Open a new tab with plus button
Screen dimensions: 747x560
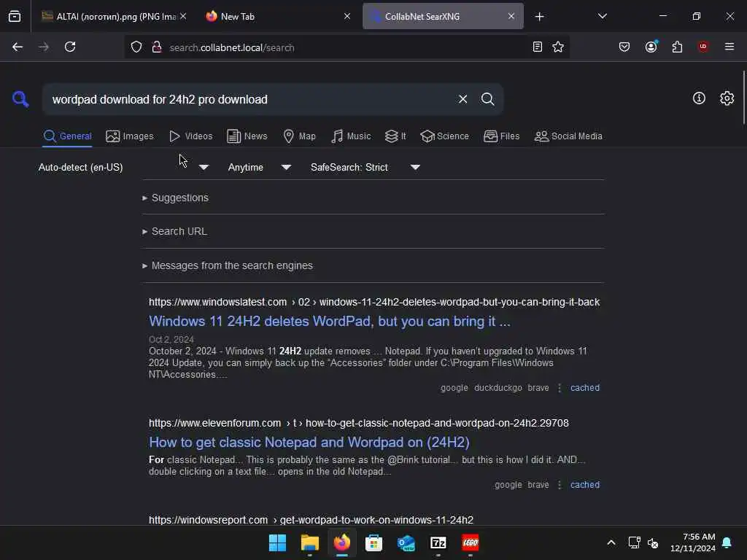[x=539, y=17]
